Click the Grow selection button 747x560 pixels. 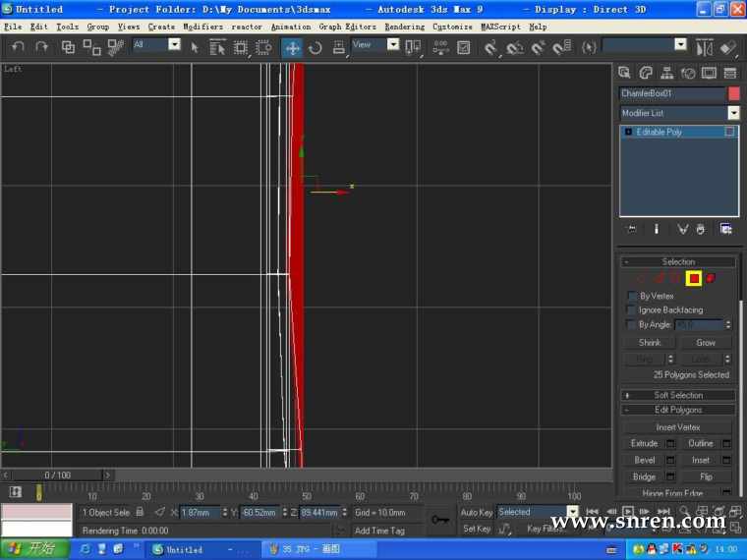[x=706, y=342]
